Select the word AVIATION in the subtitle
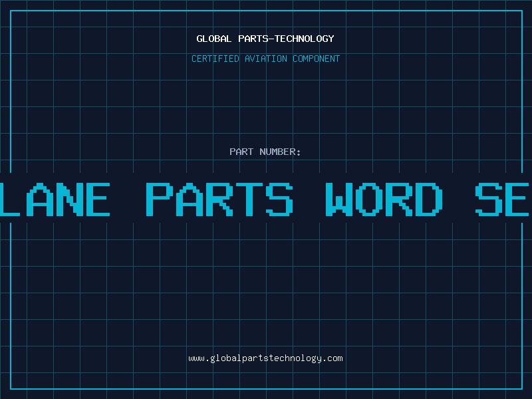The width and height of the screenshot is (532, 399). [x=266, y=59]
